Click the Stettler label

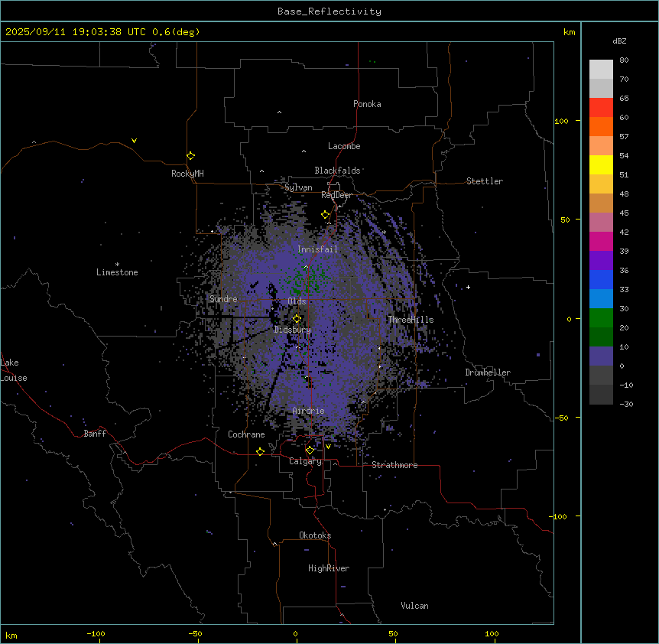[x=485, y=181]
